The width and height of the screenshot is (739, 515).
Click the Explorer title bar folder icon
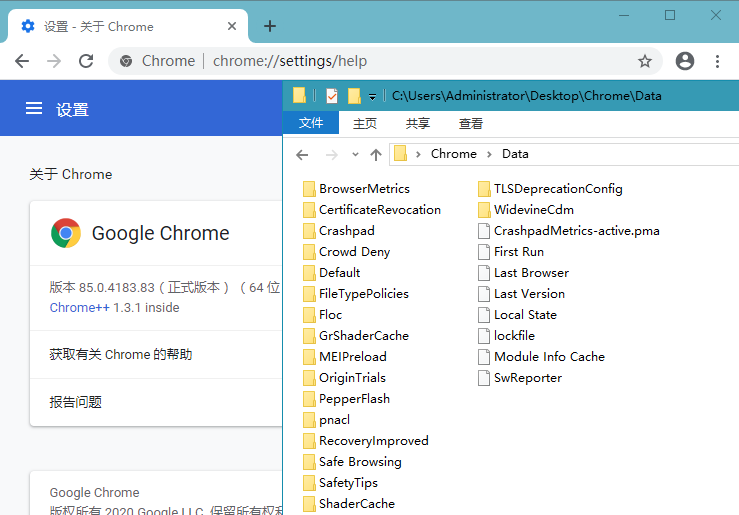point(299,96)
